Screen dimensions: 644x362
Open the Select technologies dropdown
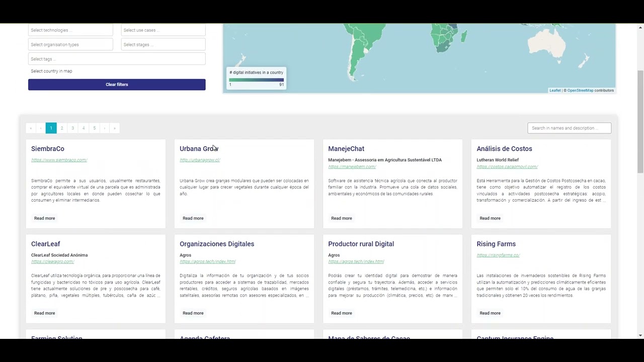[70, 30]
